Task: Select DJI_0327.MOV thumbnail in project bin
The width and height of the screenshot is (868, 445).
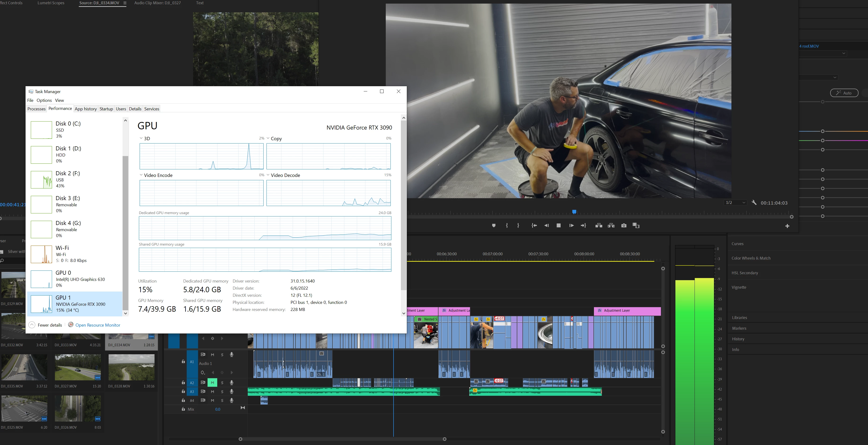Action: pos(78,368)
